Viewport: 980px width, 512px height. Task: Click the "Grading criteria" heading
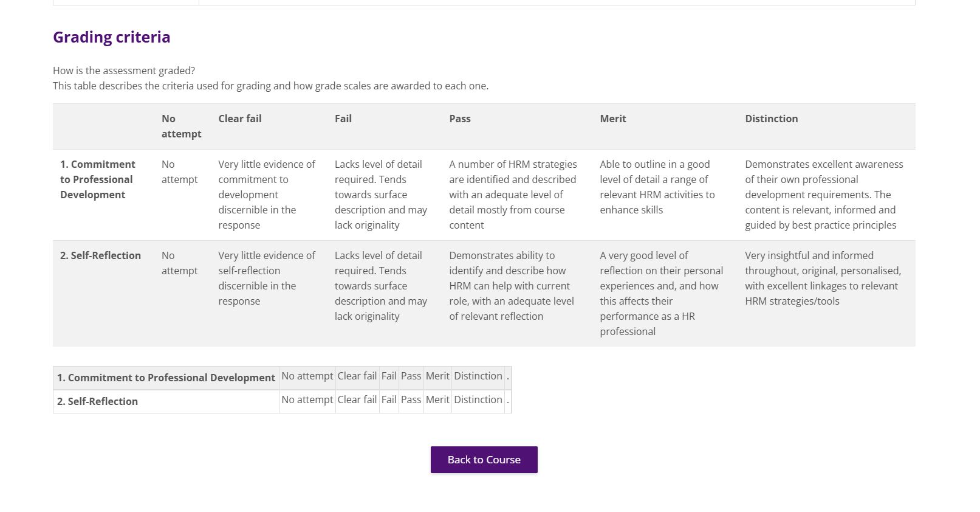point(111,37)
